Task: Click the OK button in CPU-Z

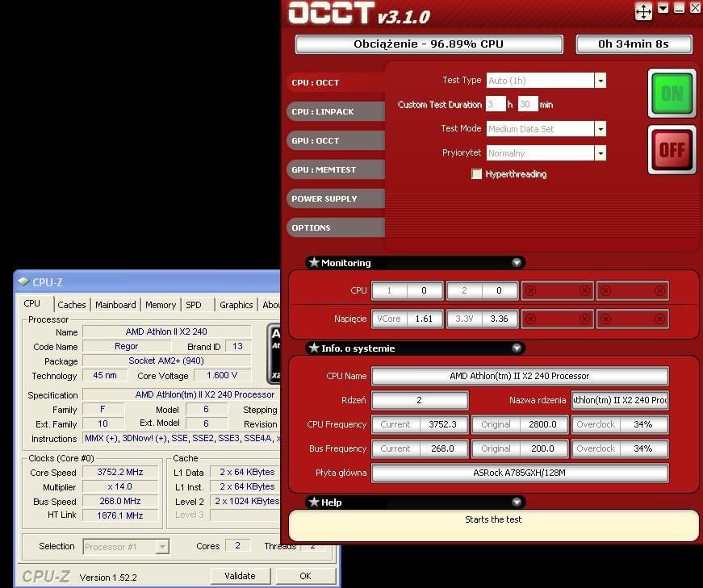Action: click(305, 576)
